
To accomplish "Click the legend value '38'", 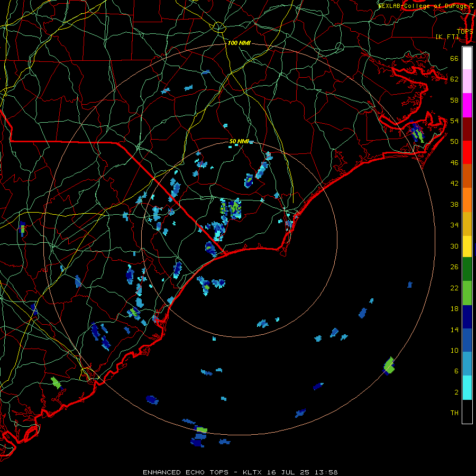I will 454,204.
